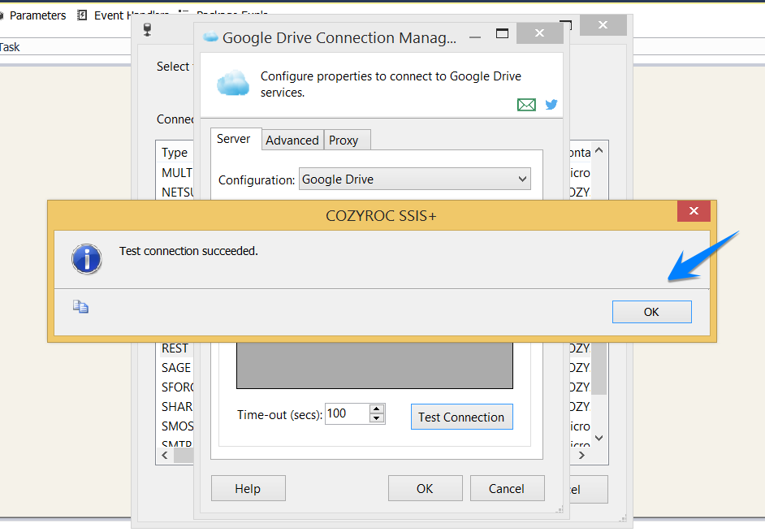The width and height of the screenshot is (765, 532).
Task: Maximize the Google Drive Connection Manager window
Action: point(502,33)
